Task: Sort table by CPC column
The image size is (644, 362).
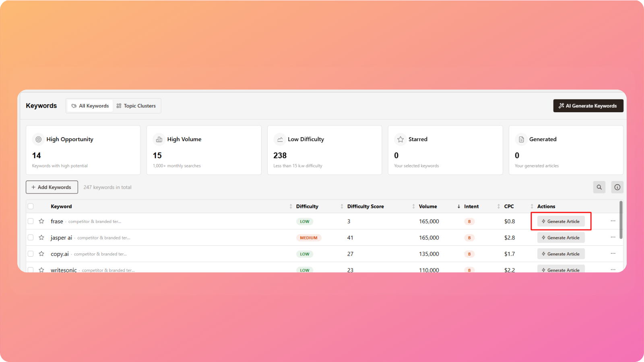Action: [x=509, y=206]
